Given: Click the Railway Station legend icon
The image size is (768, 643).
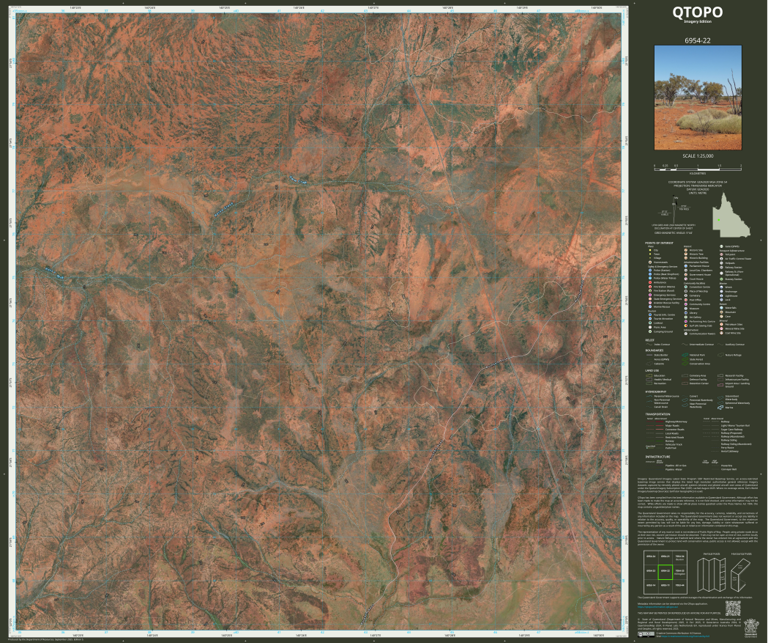Looking at the screenshot, I should (721, 267).
